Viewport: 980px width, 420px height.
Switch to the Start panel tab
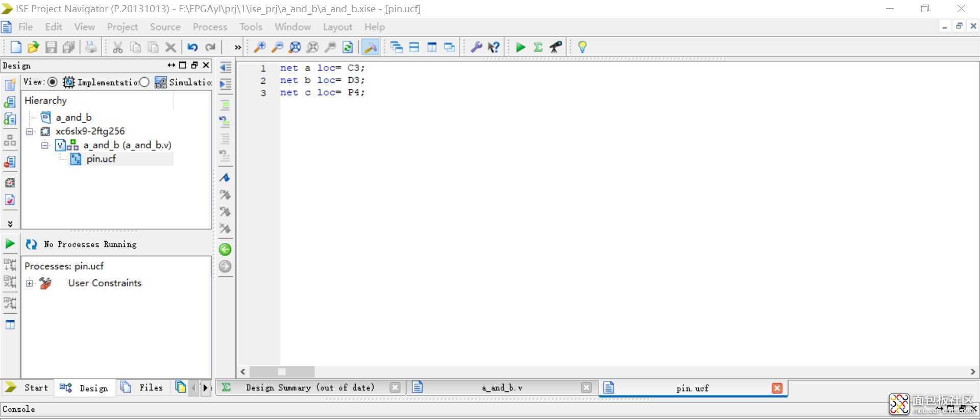coord(27,387)
